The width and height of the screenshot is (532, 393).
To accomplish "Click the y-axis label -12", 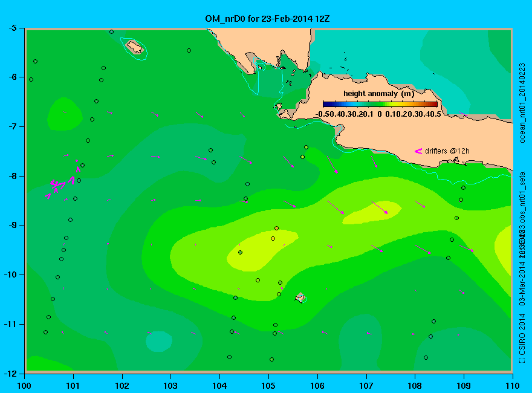I will pos(10,374).
